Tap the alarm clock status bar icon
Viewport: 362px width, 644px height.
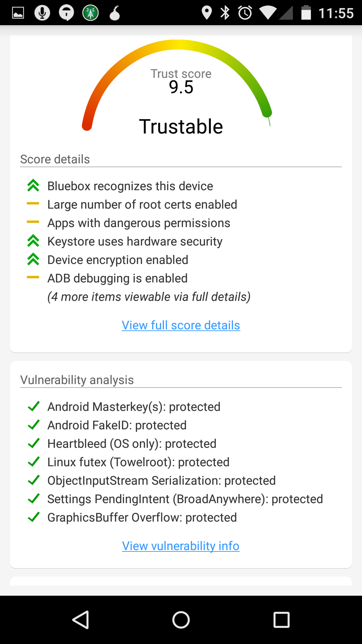245,13
